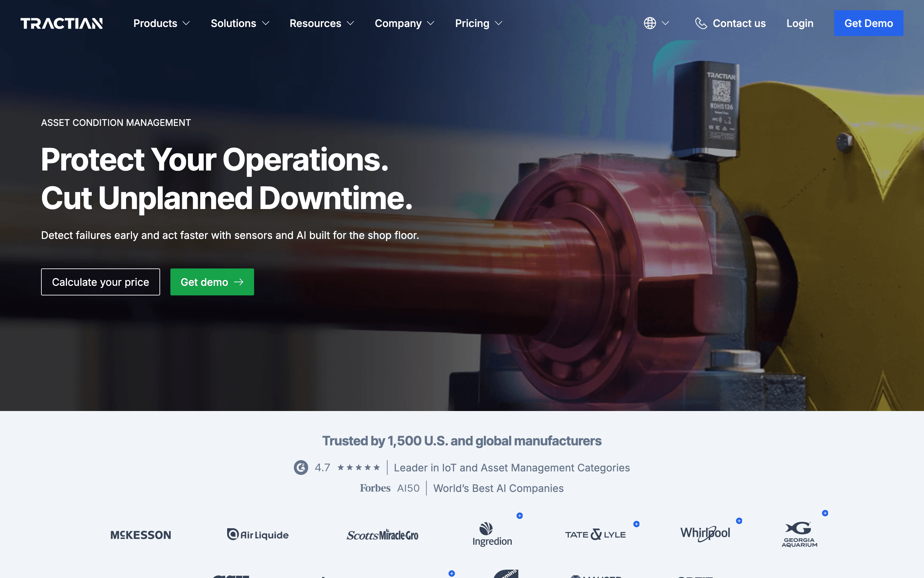Viewport: 924px width, 578px height.
Task: Open the Company menu
Action: pos(405,23)
